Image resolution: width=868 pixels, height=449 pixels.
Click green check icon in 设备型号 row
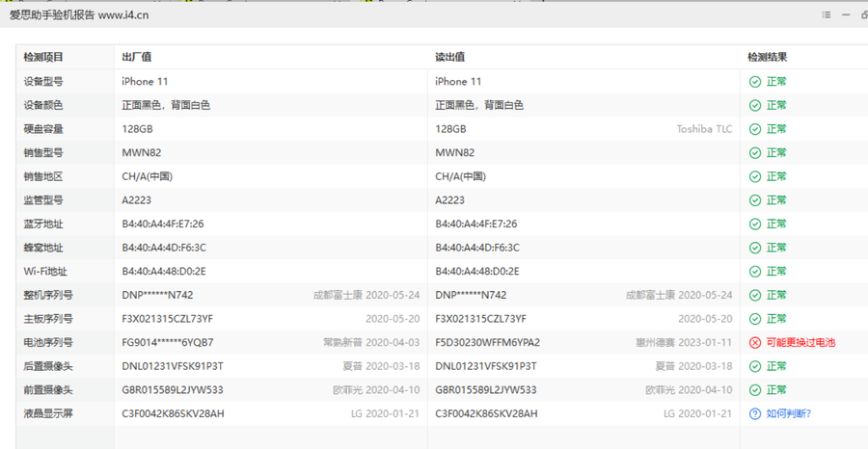(x=754, y=82)
